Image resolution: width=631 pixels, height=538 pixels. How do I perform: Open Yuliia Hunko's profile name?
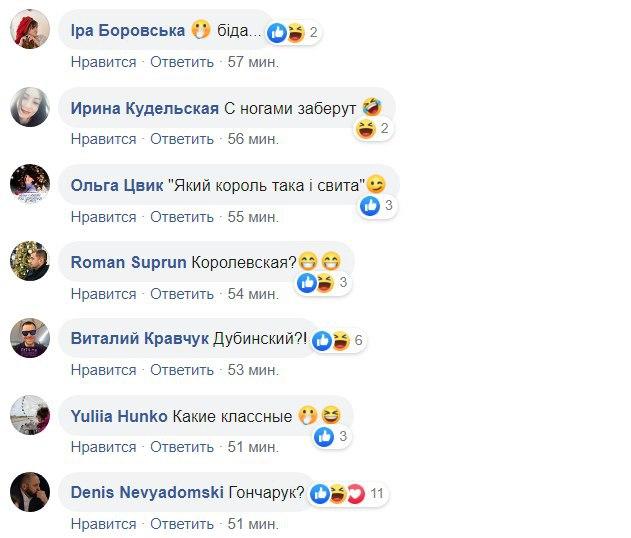click(119, 416)
